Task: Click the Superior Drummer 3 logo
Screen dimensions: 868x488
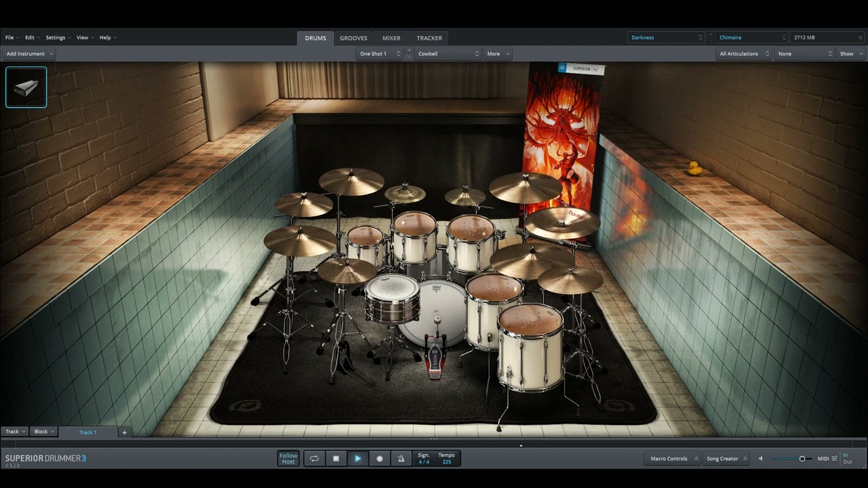Action: point(45,459)
